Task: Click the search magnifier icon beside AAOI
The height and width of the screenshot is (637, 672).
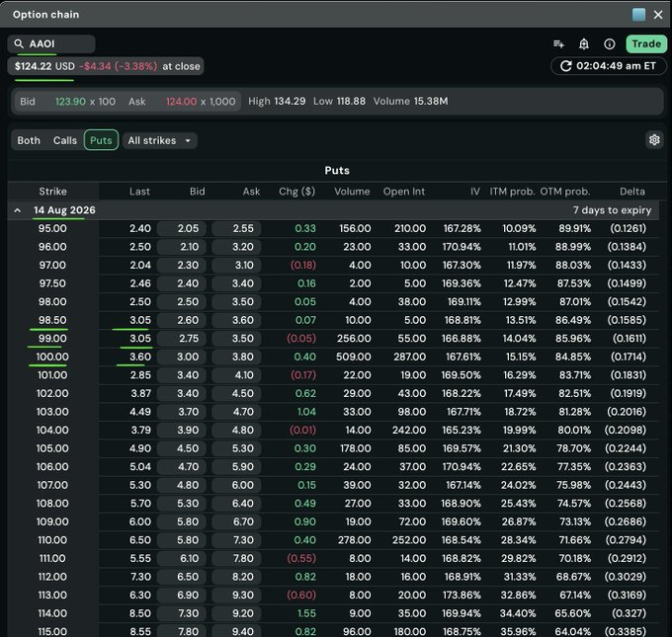Action: (19, 43)
